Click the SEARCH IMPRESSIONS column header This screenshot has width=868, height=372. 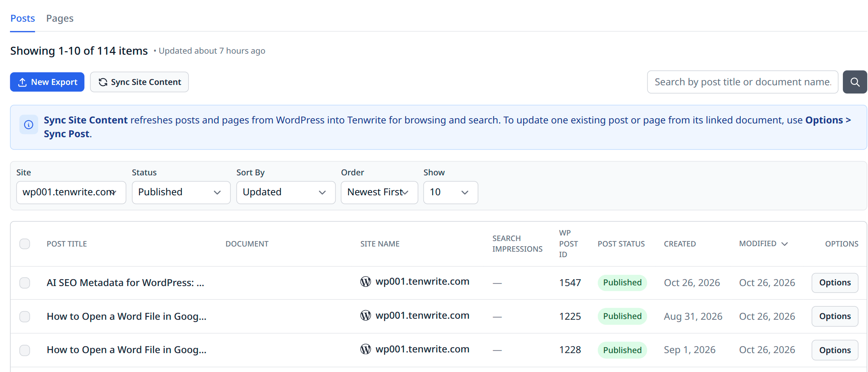click(517, 243)
